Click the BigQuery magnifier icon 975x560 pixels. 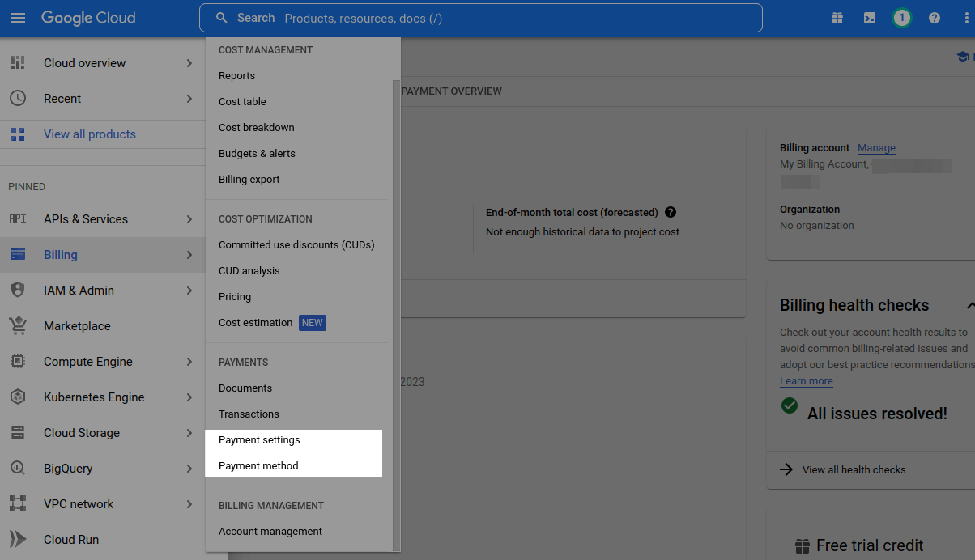click(x=18, y=469)
